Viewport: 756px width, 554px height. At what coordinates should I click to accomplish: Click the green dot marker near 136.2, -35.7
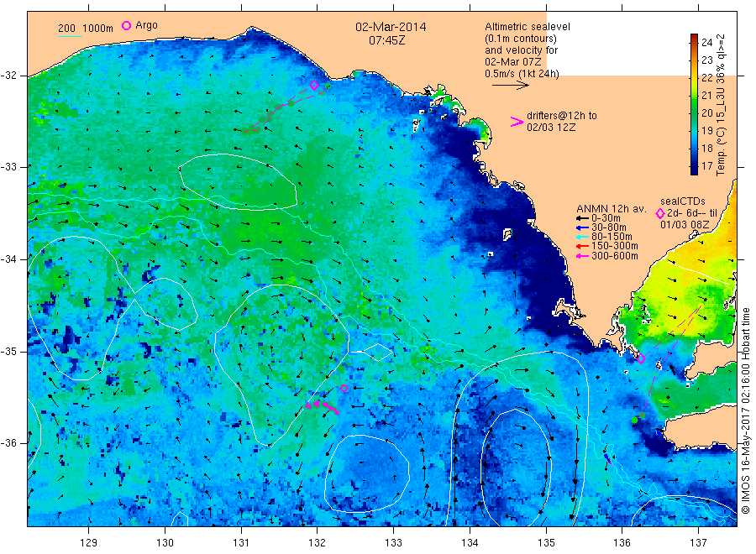(634, 420)
